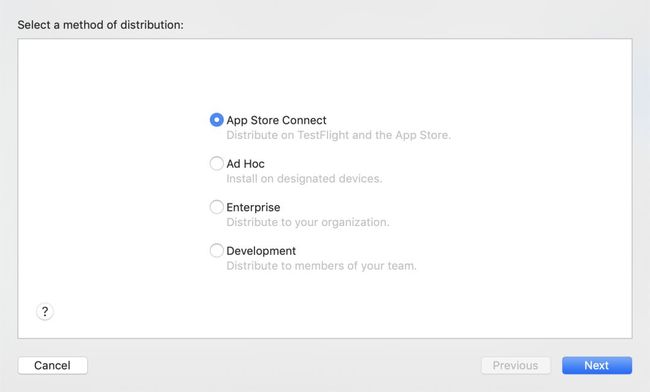Click the Development label text
The height and width of the screenshot is (392, 650).
pyautogui.click(x=261, y=251)
